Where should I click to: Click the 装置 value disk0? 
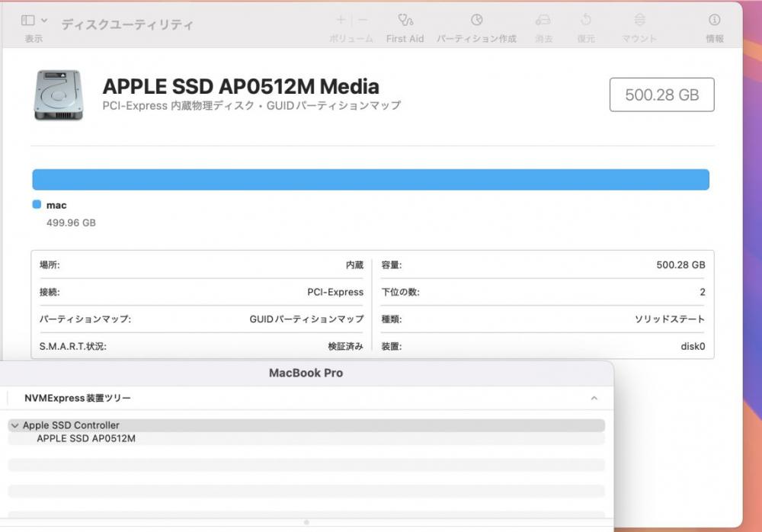coord(693,346)
